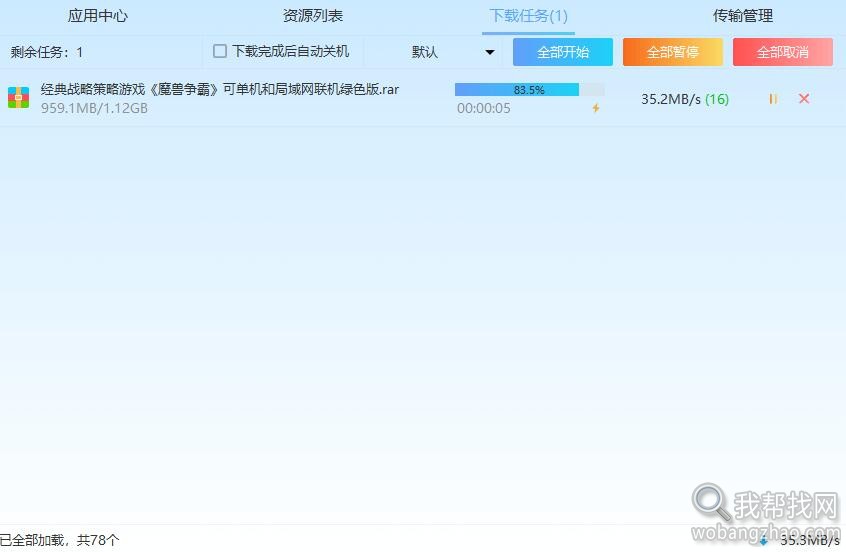Click the 83.5% download progress bar
The width and height of the screenshot is (846, 552).
click(x=529, y=90)
